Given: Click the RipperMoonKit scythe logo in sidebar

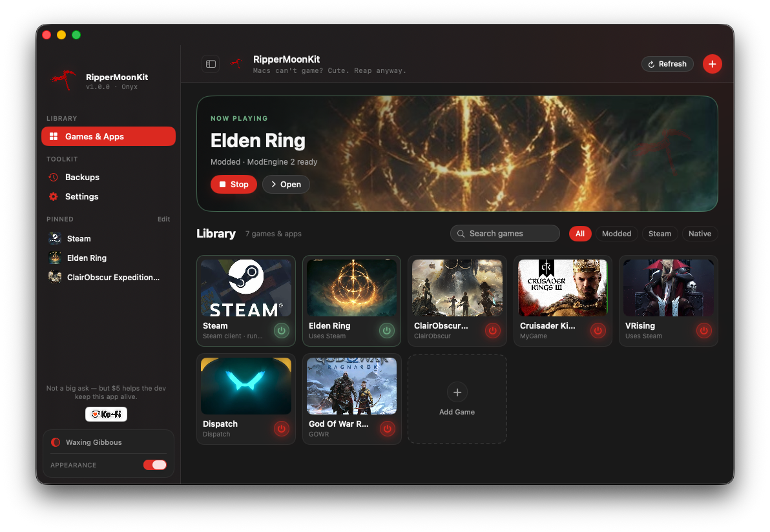Looking at the screenshot, I should pyautogui.click(x=63, y=80).
